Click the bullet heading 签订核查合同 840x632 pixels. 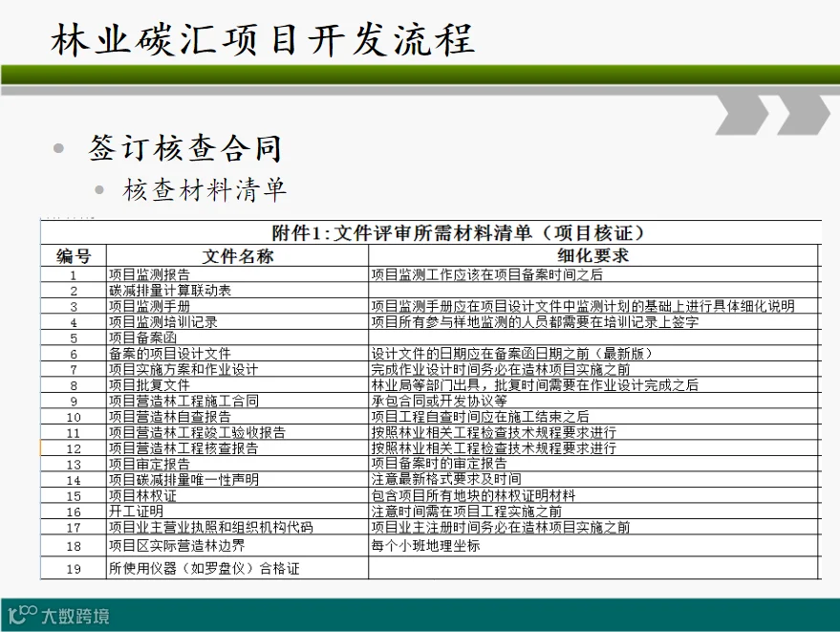pos(184,148)
